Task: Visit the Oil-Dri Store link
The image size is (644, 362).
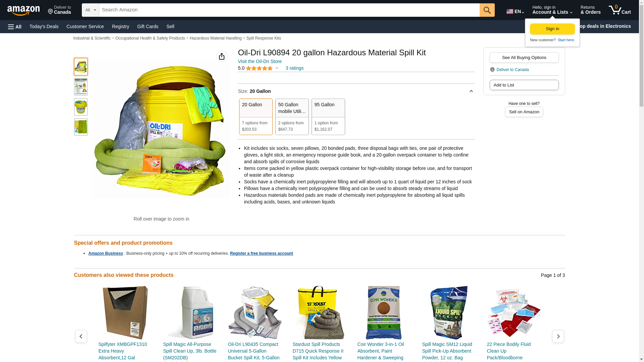Action: click(260, 61)
